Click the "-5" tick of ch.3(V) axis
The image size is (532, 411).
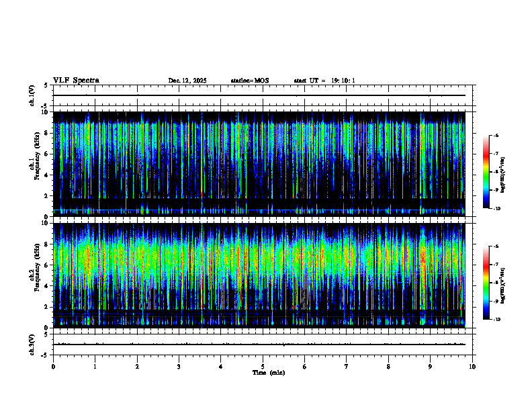[x=45, y=355]
